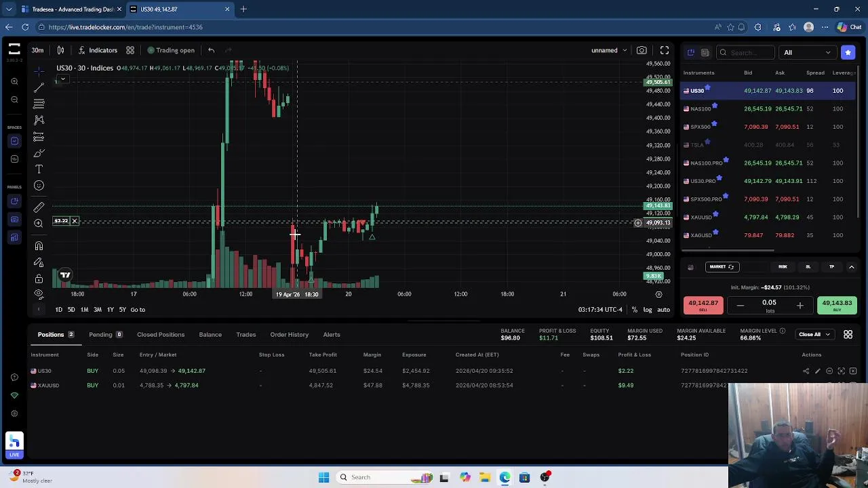
Task: Toggle the second panel in PANELS section
Action: pos(14,220)
